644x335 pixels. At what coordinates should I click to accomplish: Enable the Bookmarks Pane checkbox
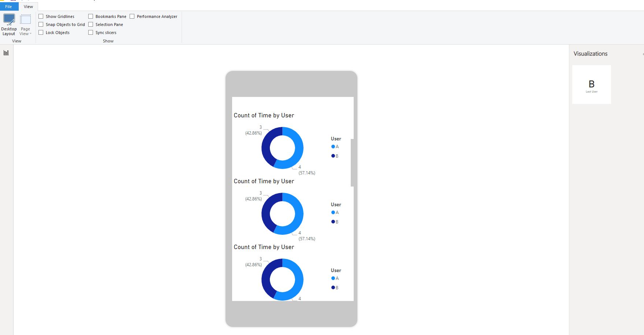[91, 16]
